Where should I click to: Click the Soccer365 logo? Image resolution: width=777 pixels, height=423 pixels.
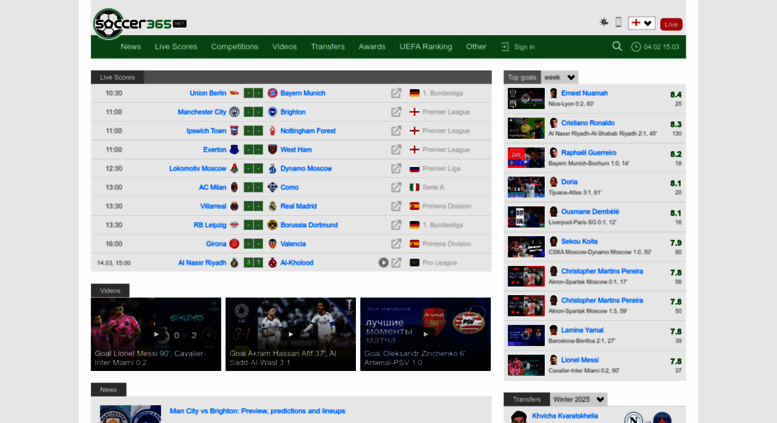(139, 22)
